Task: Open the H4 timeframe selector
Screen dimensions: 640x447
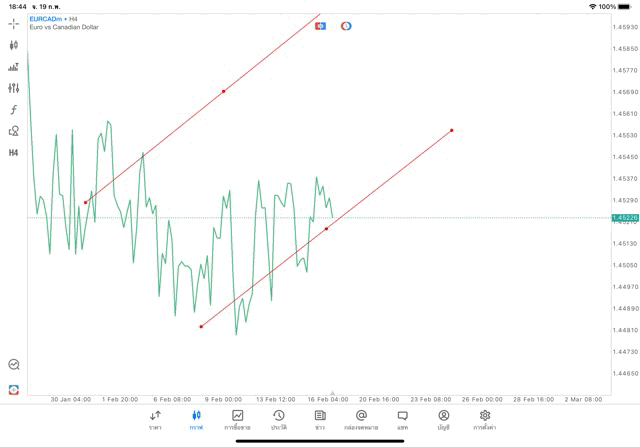Action: [14, 153]
